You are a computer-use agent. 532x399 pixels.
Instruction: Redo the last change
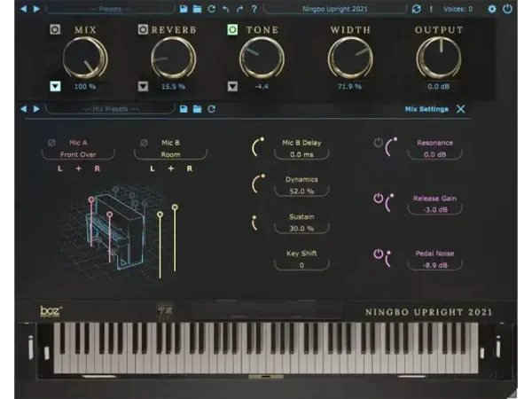239,9
